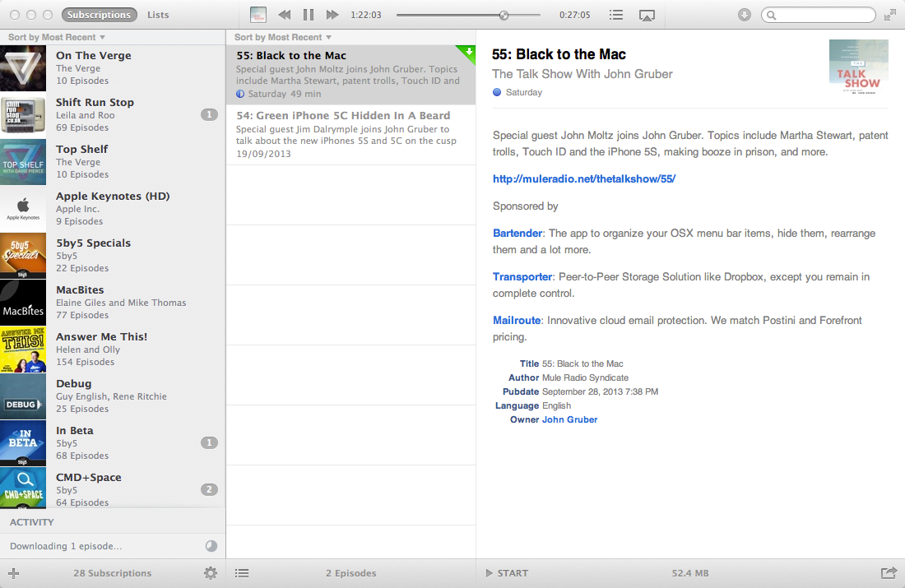Viewport: 905px width, 588px height.
Task: Open the playlist queue icon
Action: [616, 15]
